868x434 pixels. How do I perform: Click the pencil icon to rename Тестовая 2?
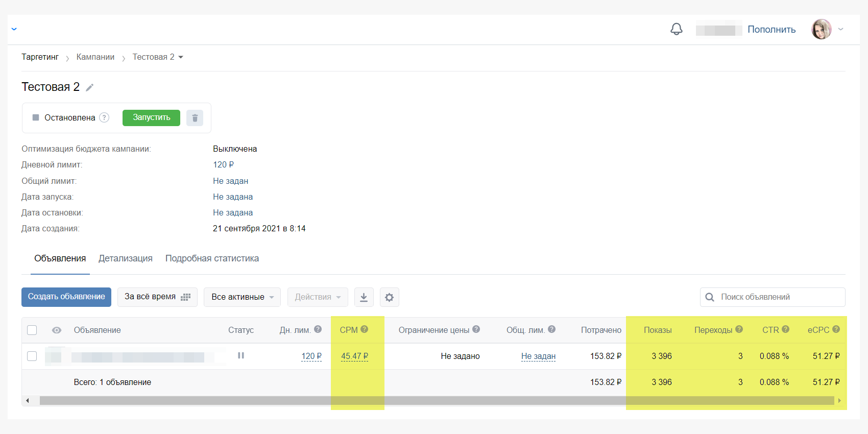(89, 87)
